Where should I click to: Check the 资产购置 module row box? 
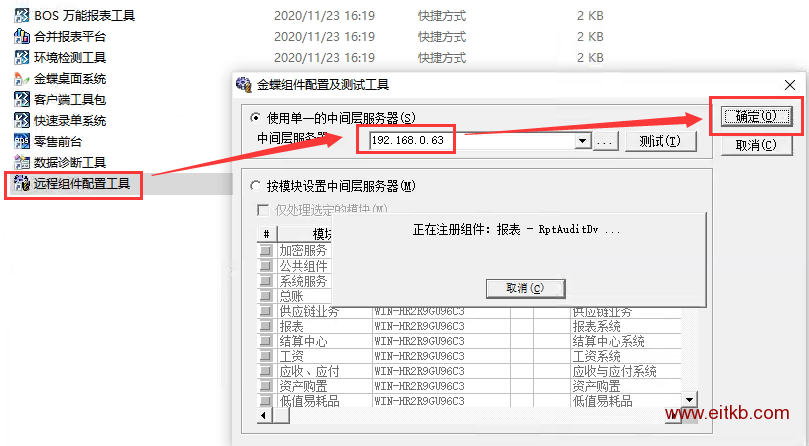click(x=265, y=386)
